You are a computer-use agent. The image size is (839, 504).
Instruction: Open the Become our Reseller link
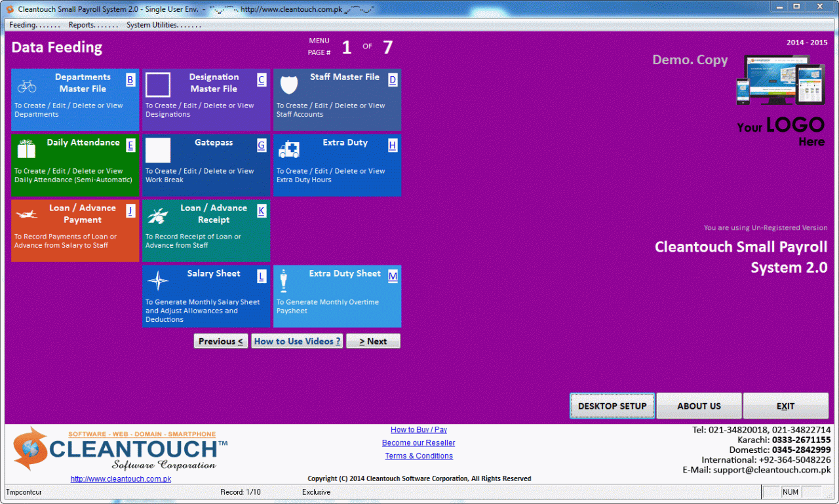pos(419,443)
